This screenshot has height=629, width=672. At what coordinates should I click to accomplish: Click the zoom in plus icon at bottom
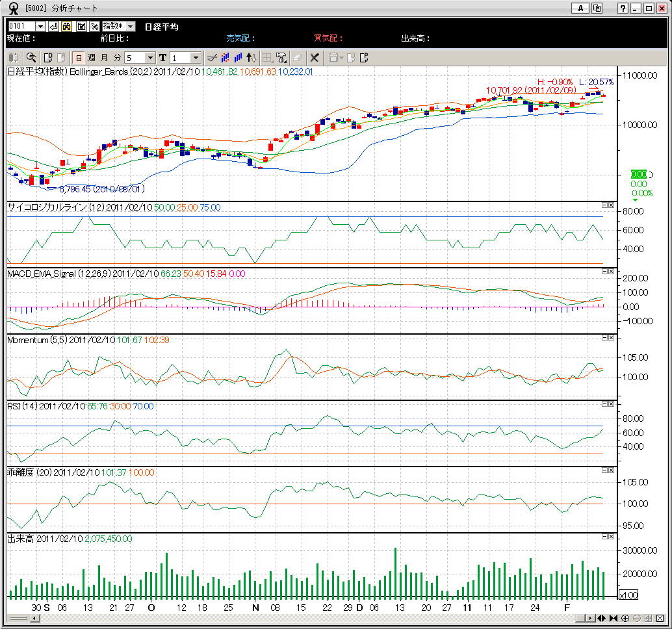(625, 618)
